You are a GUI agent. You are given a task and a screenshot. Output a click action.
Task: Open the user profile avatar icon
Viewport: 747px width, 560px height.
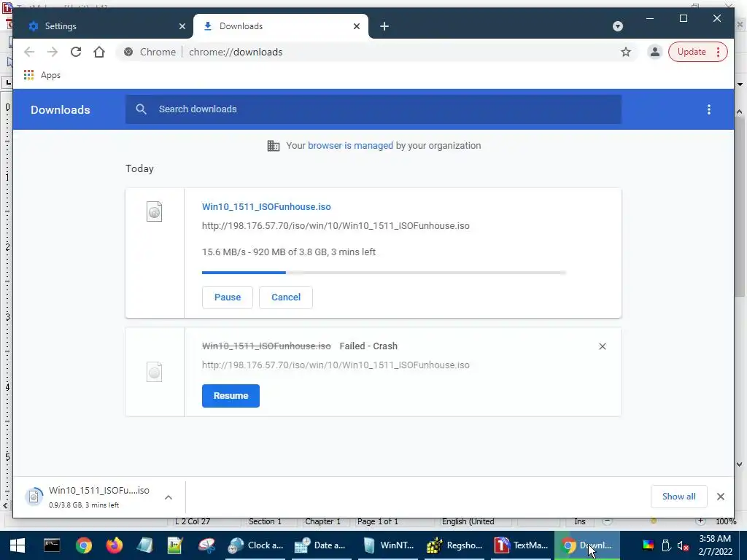pos(655,52)
